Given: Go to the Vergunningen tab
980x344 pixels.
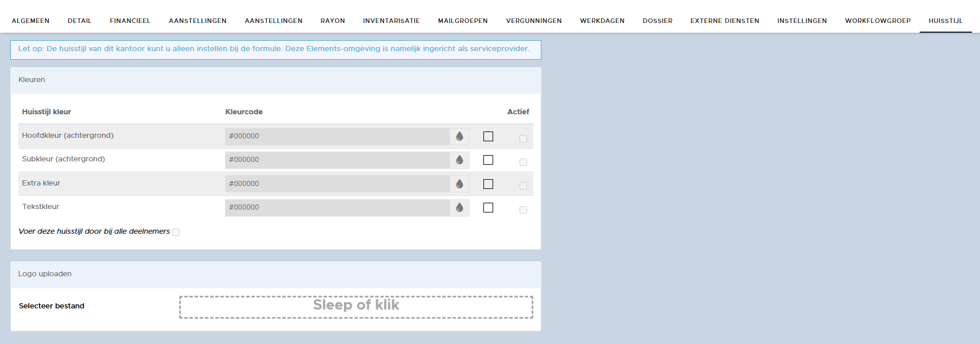Looking at the screenshot, I should pos(533,21).
